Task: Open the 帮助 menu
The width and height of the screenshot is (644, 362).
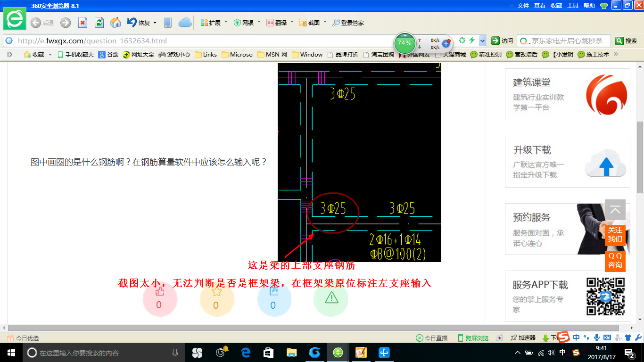Action: pos(589,6)
